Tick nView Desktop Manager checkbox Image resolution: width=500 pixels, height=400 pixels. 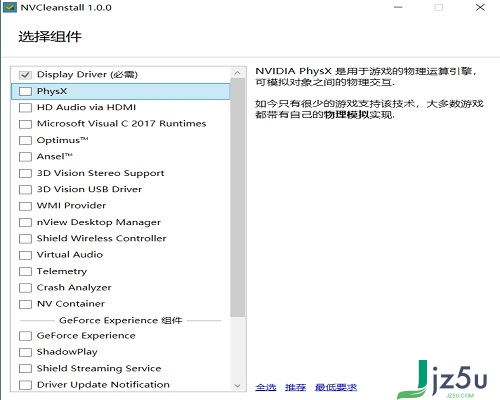tap(25, 222)
